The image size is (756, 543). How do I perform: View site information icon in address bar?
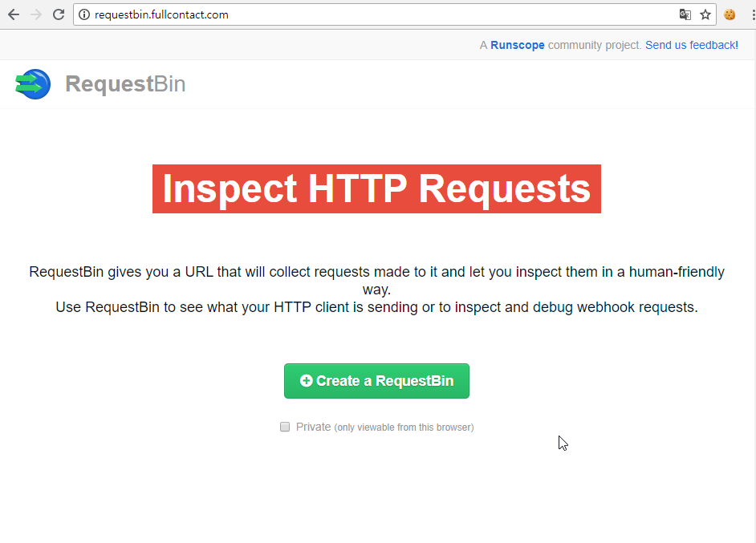84,14
